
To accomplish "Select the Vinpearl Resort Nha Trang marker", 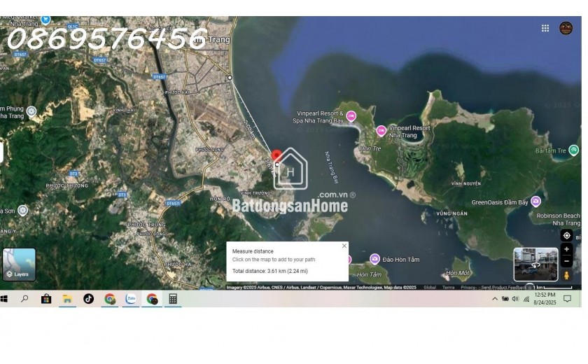I will (381, 131).
